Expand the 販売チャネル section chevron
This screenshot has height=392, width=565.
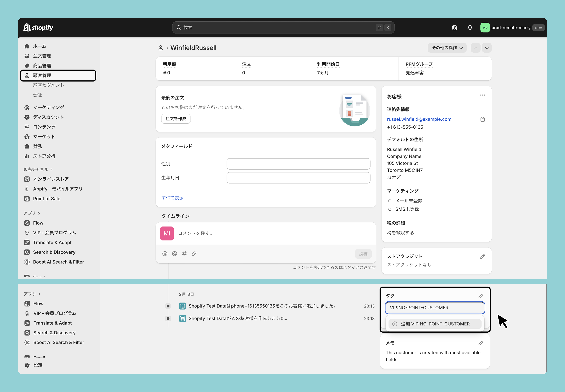(x=51, y=170)
